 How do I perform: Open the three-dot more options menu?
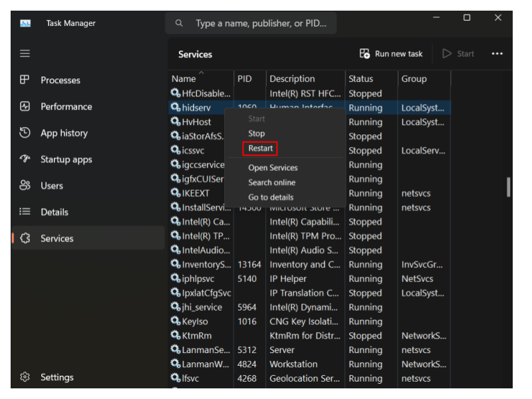point(497,54)
